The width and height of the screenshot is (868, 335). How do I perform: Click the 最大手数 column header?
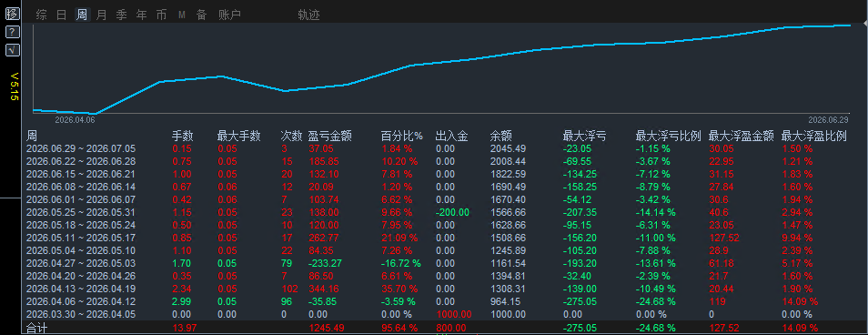point(238,136)
